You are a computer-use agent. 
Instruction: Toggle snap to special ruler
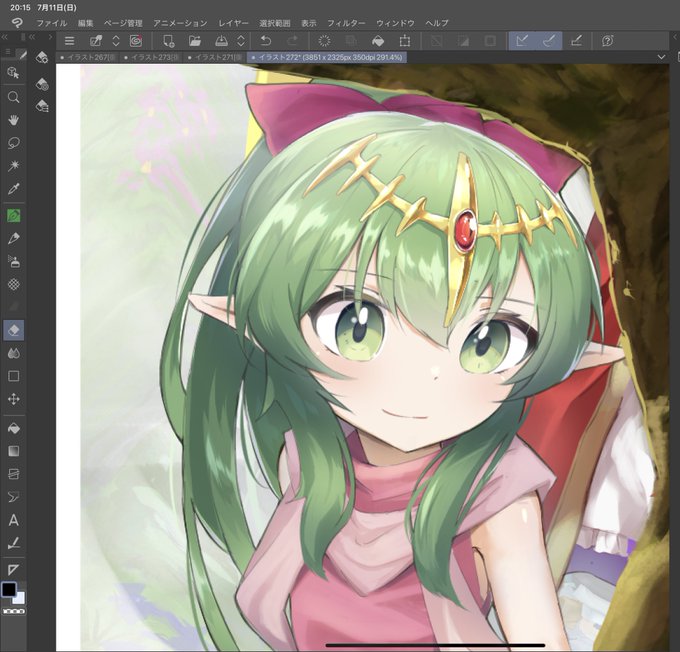tap(549, 41)
